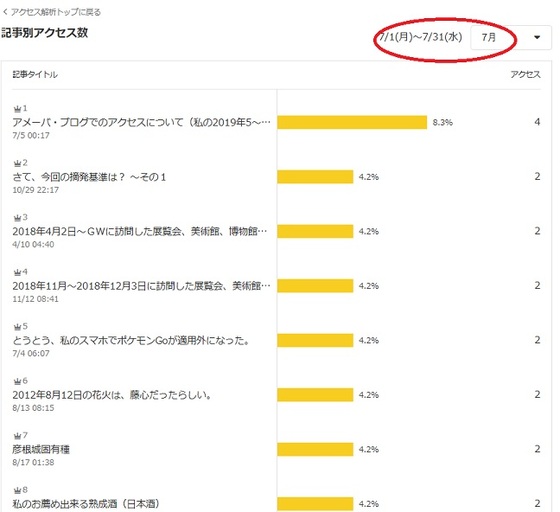Open article アメーバ・ブログでのアクセスについて
The width and height of the screenshot is (560, 512).
[x=141, y=122]
